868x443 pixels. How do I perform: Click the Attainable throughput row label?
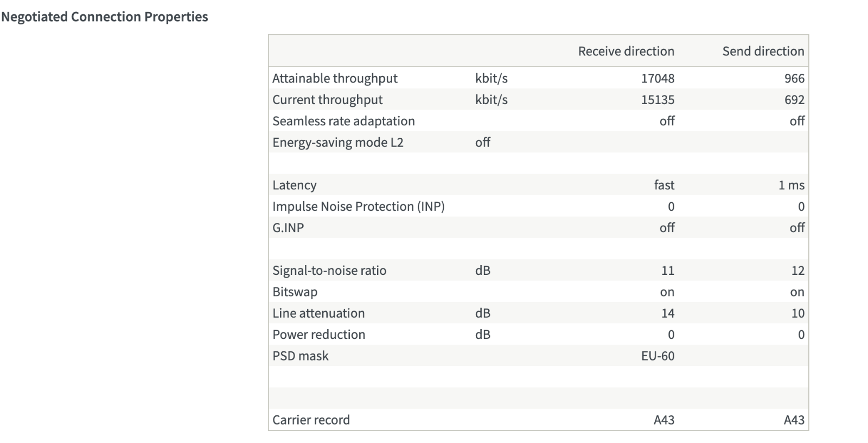point(335,79)
